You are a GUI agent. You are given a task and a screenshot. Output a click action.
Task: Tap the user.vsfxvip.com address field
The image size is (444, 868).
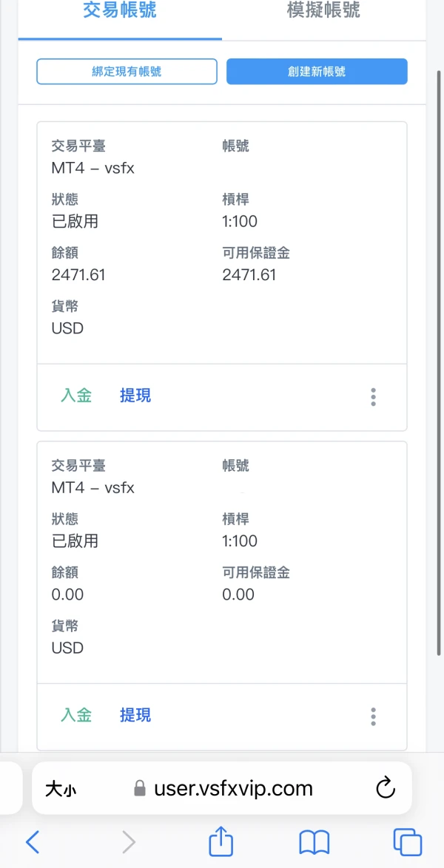click(x=233, y=789)
